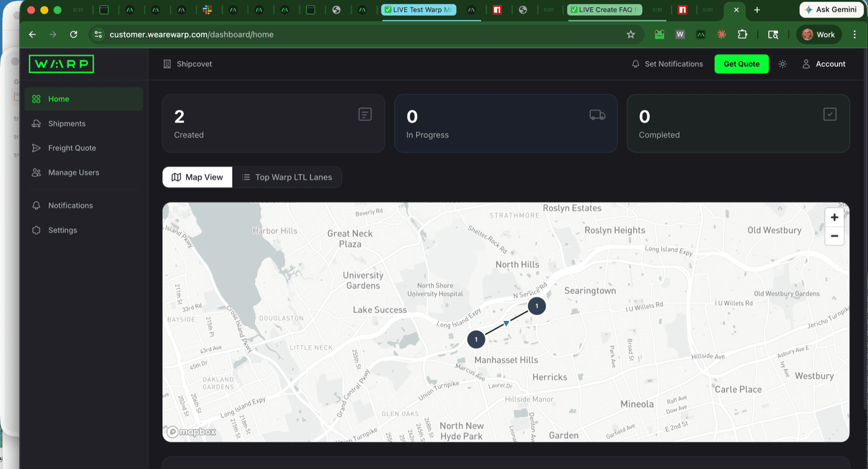Switch to the Map View tab
Screen dimensions: 868x469
(197, 177)
